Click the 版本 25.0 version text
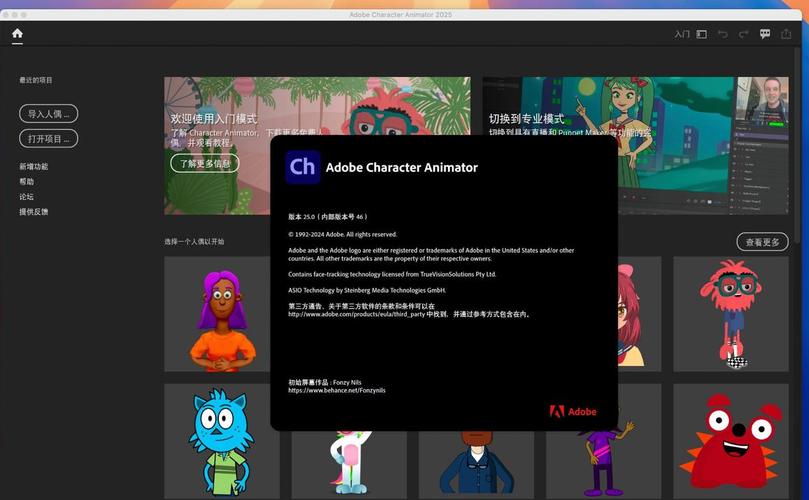 (328, 217)
